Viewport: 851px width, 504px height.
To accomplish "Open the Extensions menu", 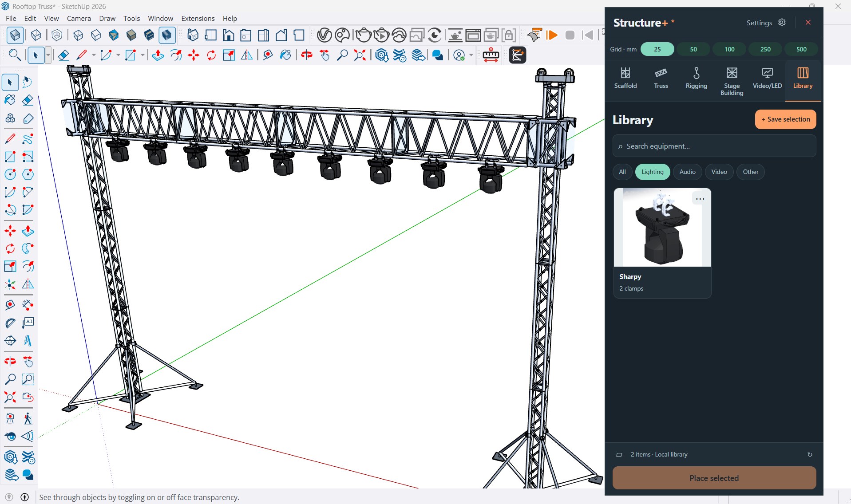I will pos(198,18).
